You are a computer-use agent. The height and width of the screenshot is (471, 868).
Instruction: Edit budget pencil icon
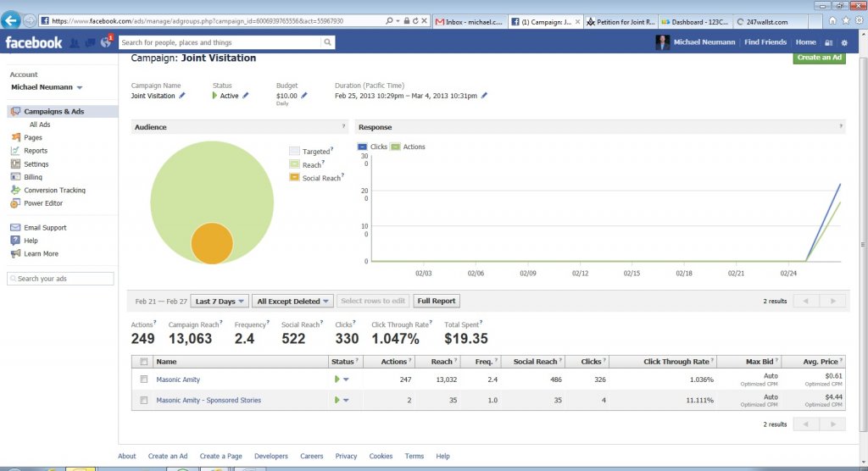(x=304, y=95)
